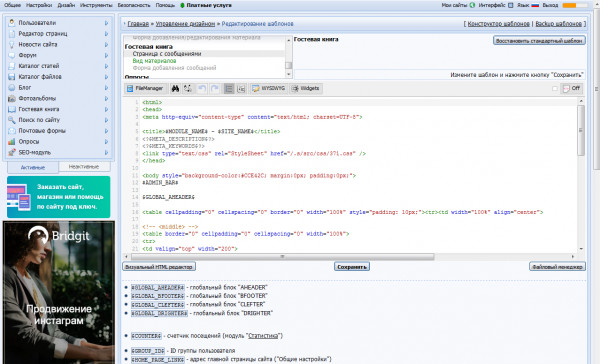Expand the Каталог статей submenu arrow

coord(106,66)
